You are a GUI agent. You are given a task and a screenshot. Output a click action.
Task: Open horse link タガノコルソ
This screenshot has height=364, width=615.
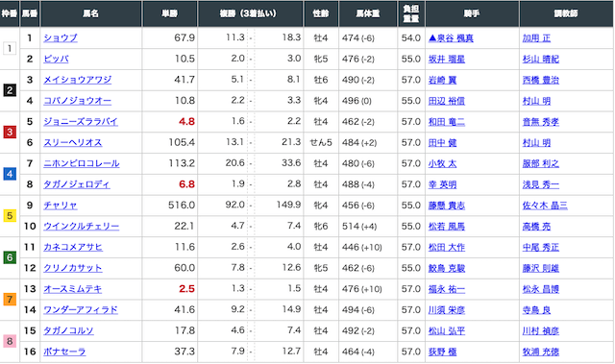coord(68,330)
